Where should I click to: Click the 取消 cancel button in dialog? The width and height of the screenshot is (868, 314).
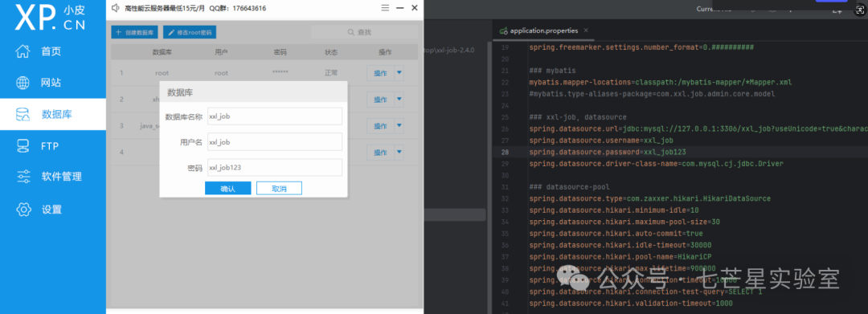279,189
